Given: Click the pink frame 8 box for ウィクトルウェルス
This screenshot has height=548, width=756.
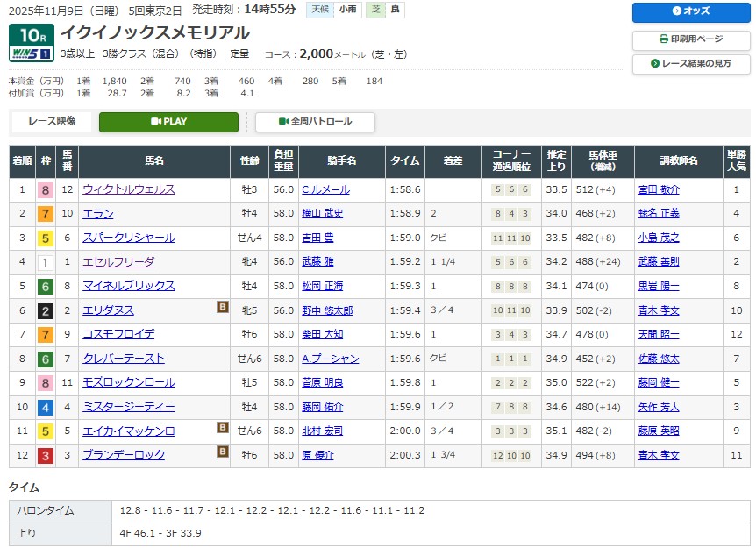Looking at the screenshot, I should 44,190.
